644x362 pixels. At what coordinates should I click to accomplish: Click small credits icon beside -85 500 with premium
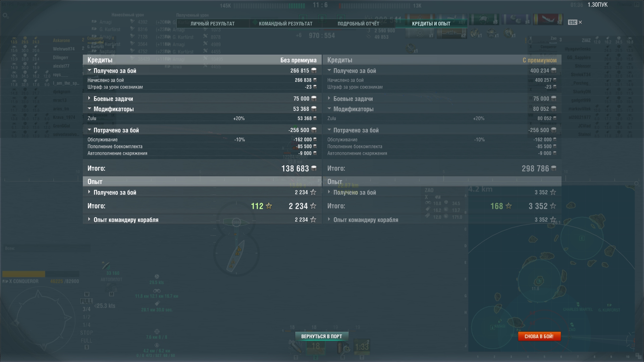tap(554, 146)
